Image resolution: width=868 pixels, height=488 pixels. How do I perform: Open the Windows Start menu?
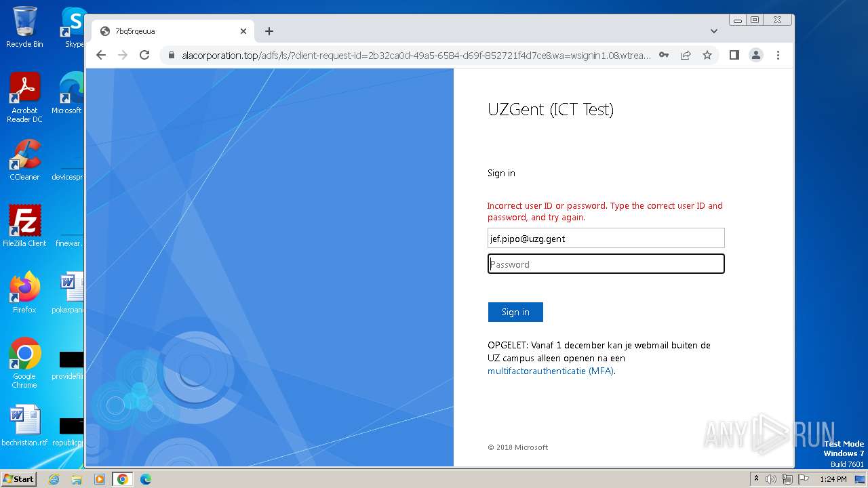[x=18, y=479]
